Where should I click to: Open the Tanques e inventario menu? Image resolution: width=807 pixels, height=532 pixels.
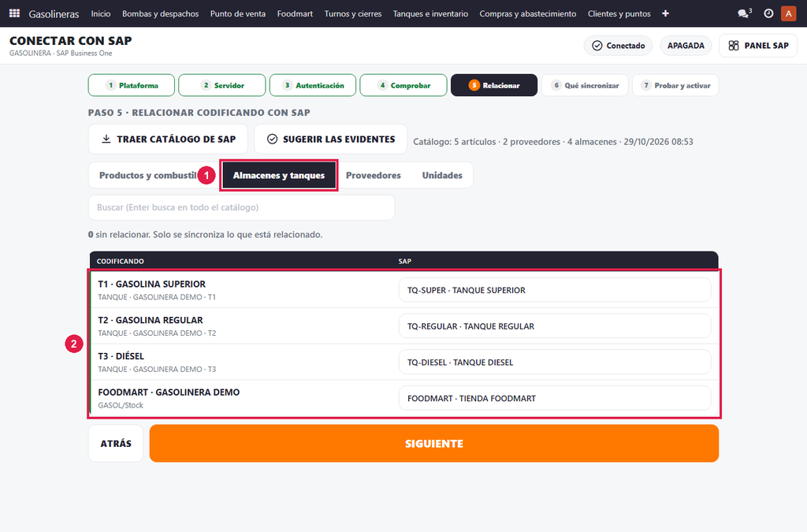(x=431, y=13)
